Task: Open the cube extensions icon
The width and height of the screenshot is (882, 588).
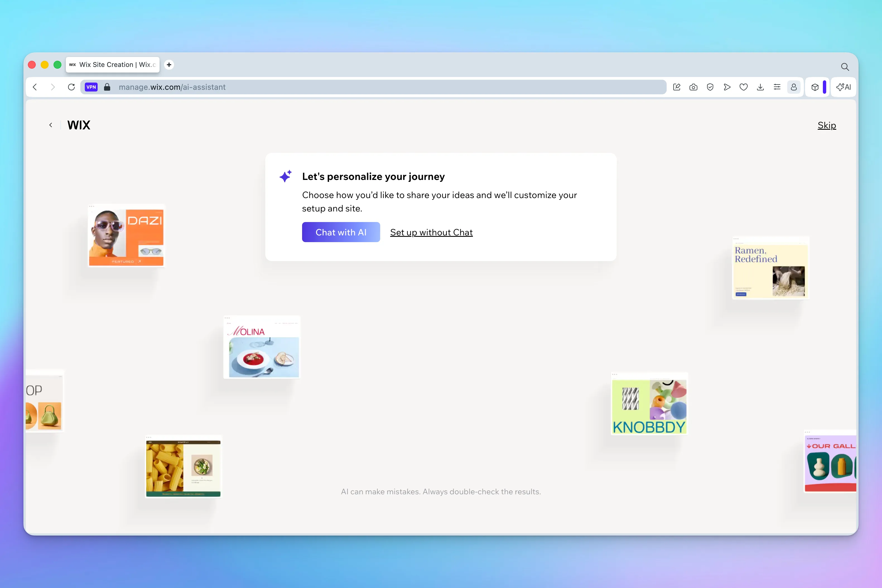Action: [815, 87]
